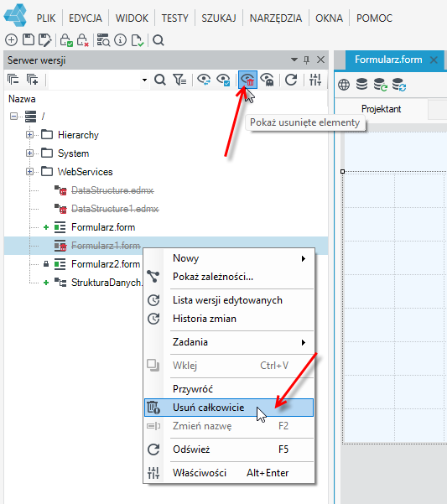Screen dimensions: 447x504
Task: Open the PLIK menu
Action: pyautogui.click(x=46, y=18)
